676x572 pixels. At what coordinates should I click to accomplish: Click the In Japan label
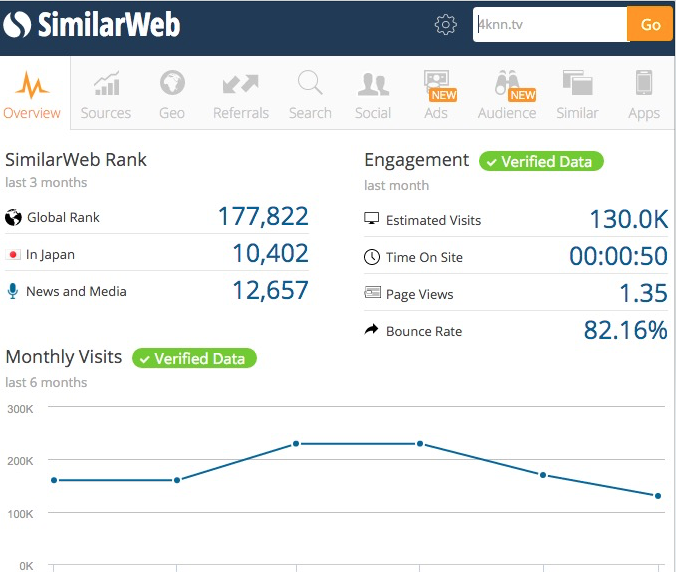50,254
